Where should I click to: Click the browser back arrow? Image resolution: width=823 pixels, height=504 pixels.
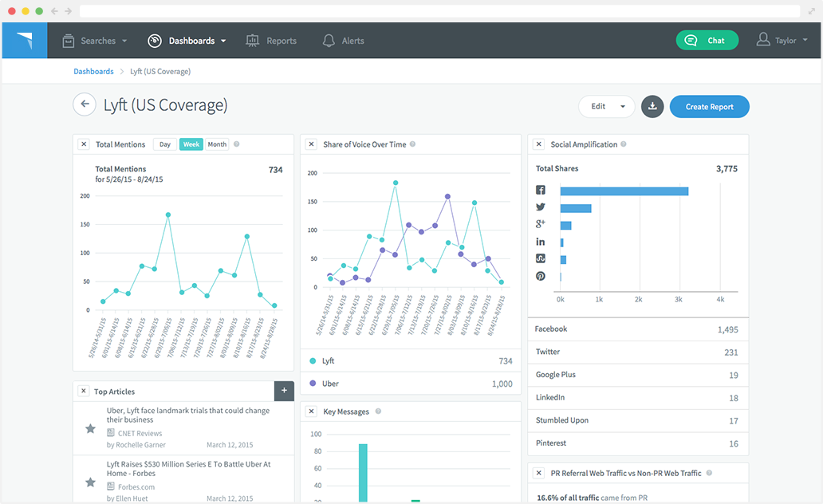click(54, 11)
